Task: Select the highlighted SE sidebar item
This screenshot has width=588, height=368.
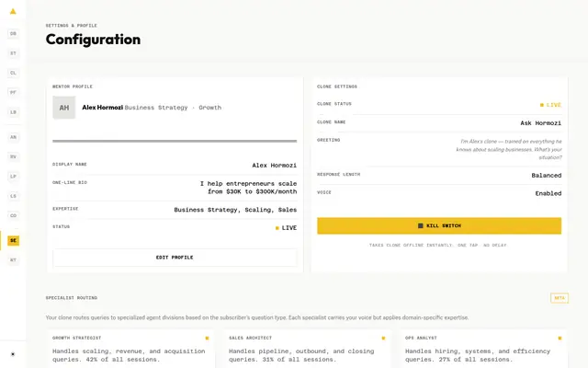Action: click(13, 240)
